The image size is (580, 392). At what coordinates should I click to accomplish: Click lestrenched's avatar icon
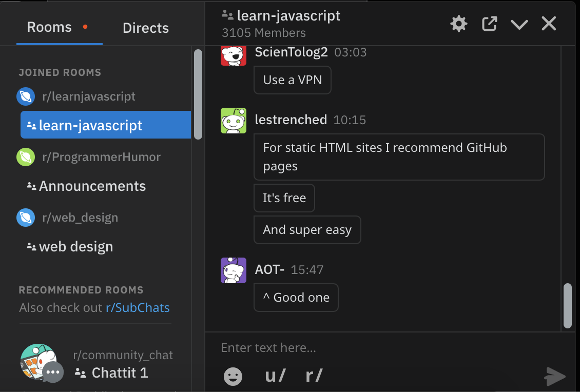coord(233,121)
